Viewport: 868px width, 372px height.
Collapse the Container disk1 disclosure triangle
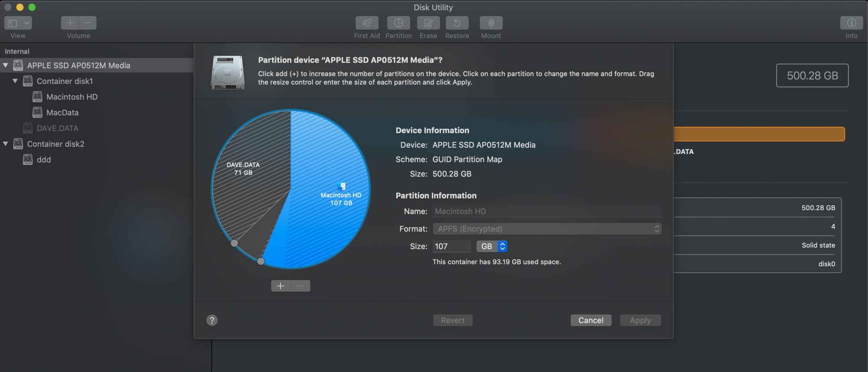coord(15,81)
